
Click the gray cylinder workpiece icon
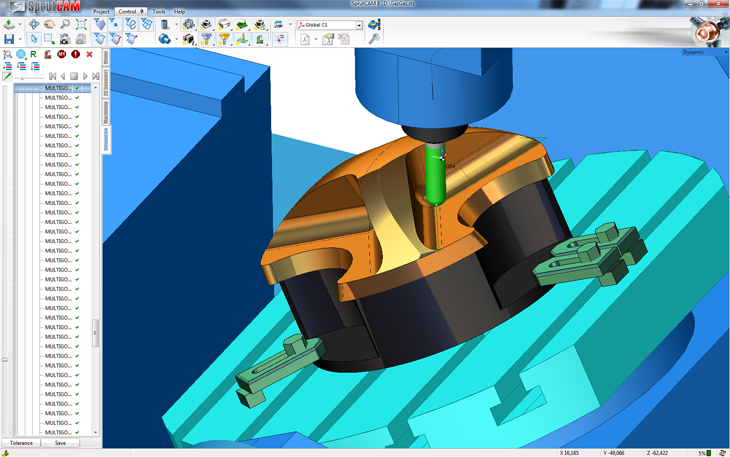point(164,24)
